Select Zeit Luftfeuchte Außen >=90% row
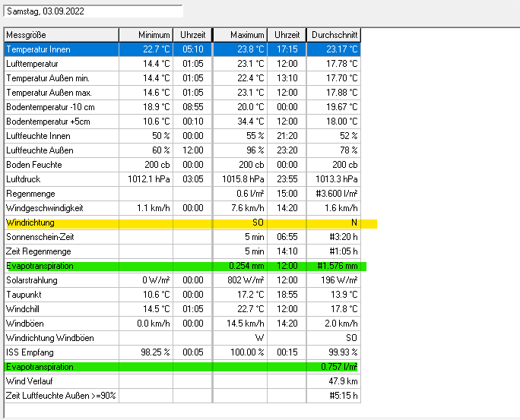The width and height of the screenshot is (520, 420). pos(61,396)
